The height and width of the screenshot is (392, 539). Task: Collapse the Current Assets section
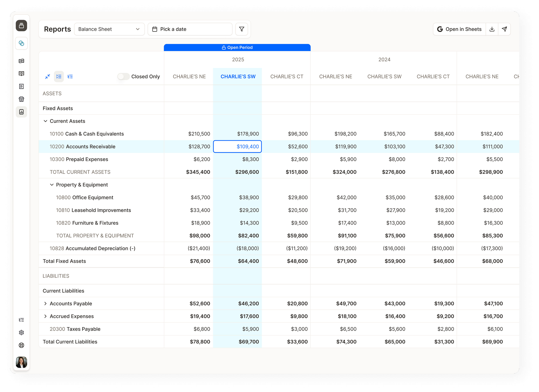[x=45, y=121]
